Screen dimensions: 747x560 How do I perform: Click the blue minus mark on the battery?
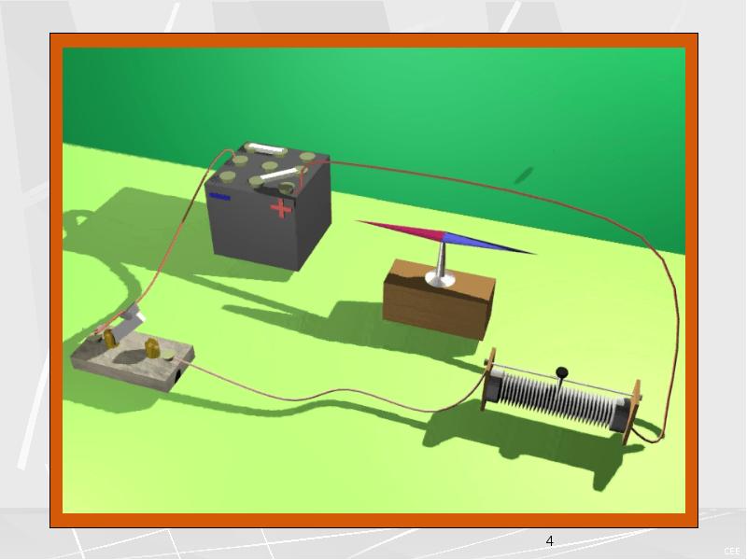(219, 197)
